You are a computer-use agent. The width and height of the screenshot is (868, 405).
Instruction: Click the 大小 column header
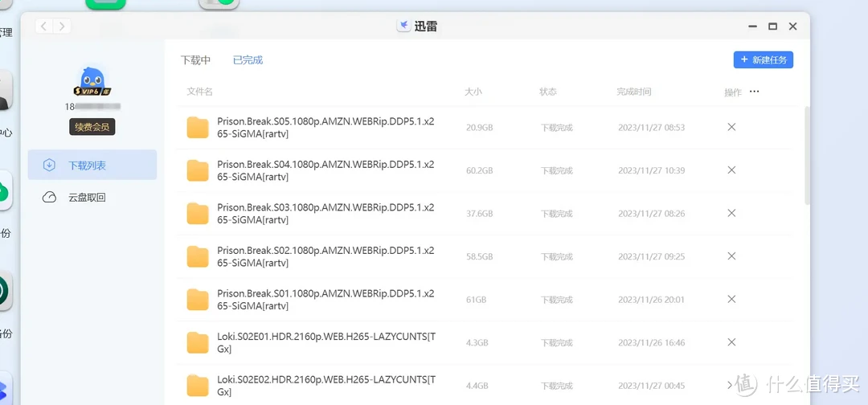tap(473, 92)
